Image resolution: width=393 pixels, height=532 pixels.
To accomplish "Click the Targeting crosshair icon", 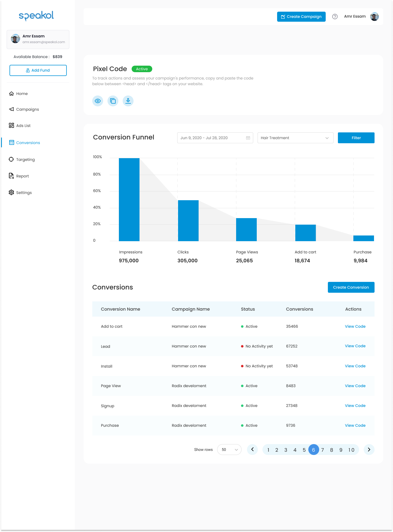I will pyautogui.click(x=11, y=159).
